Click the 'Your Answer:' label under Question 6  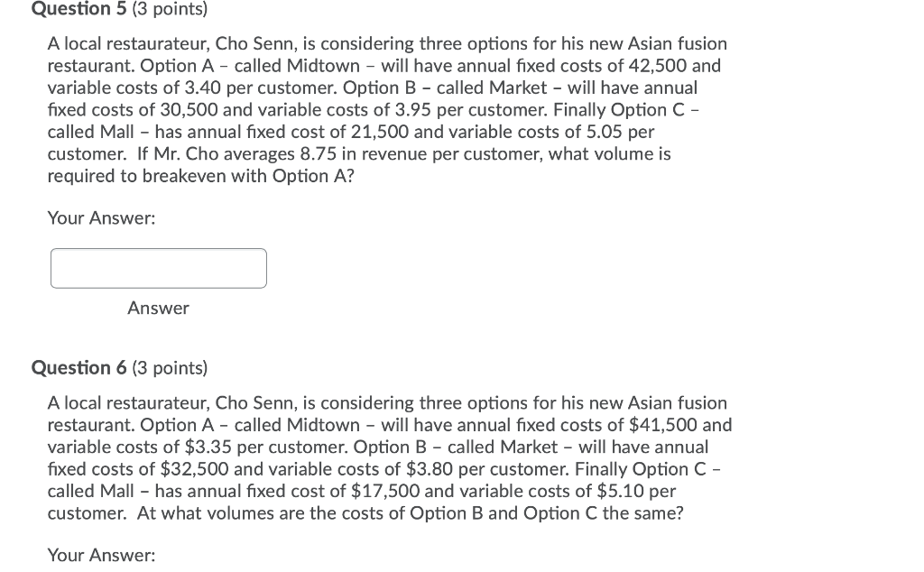(x=101, y=555)
